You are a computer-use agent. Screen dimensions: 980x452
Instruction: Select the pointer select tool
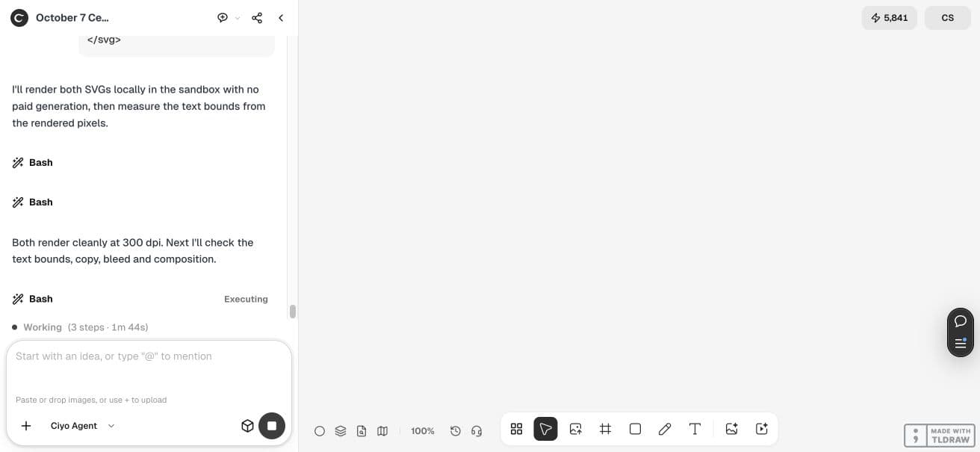point(545,429)
